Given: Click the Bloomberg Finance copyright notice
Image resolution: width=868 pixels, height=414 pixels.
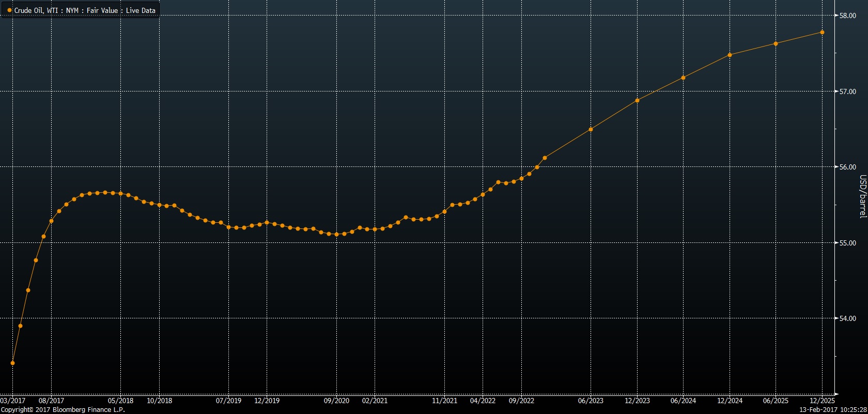Looking at the screenshot, I should click(x=63, y=410).
